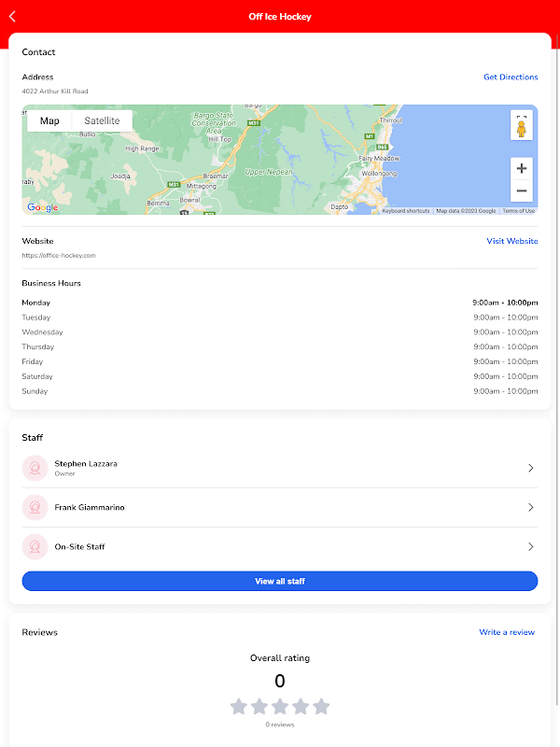Select Stephen Lazzara name
The image size is (560, 747).
86,463
